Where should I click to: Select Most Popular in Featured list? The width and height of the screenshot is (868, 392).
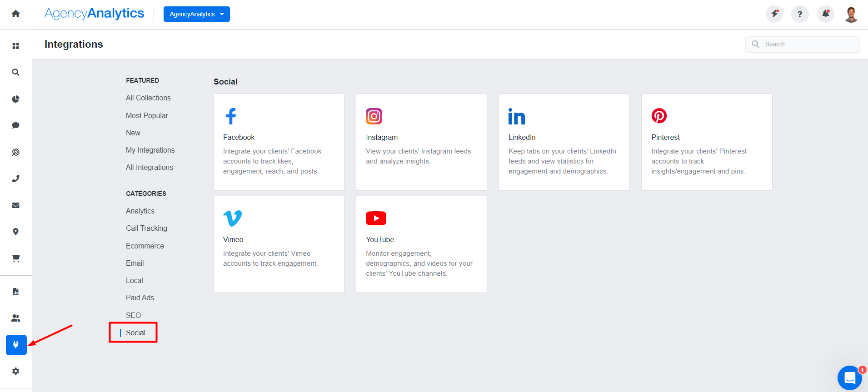pyautogui.click(x=147, y=115)
